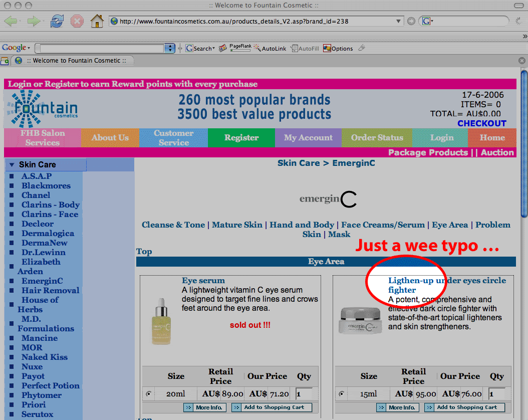The height and width of the screenshot is (420, 528).
Task: Click the Eye serum bottle thumbnail
Action: tap(161, 321)
